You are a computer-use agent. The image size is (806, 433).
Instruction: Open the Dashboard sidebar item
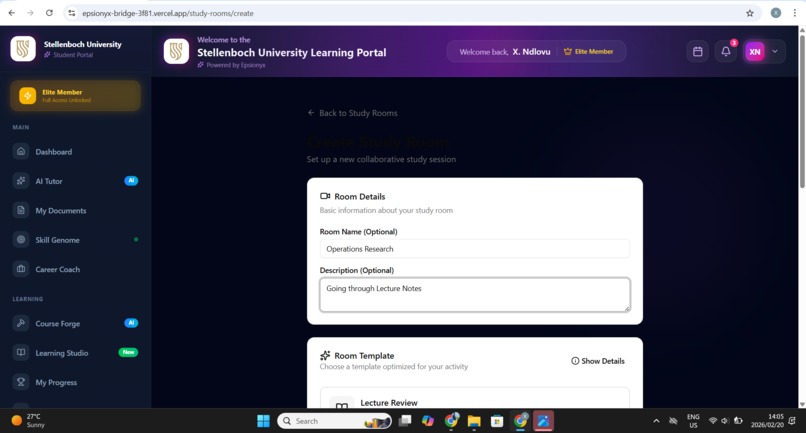click(x=75, y=152)
